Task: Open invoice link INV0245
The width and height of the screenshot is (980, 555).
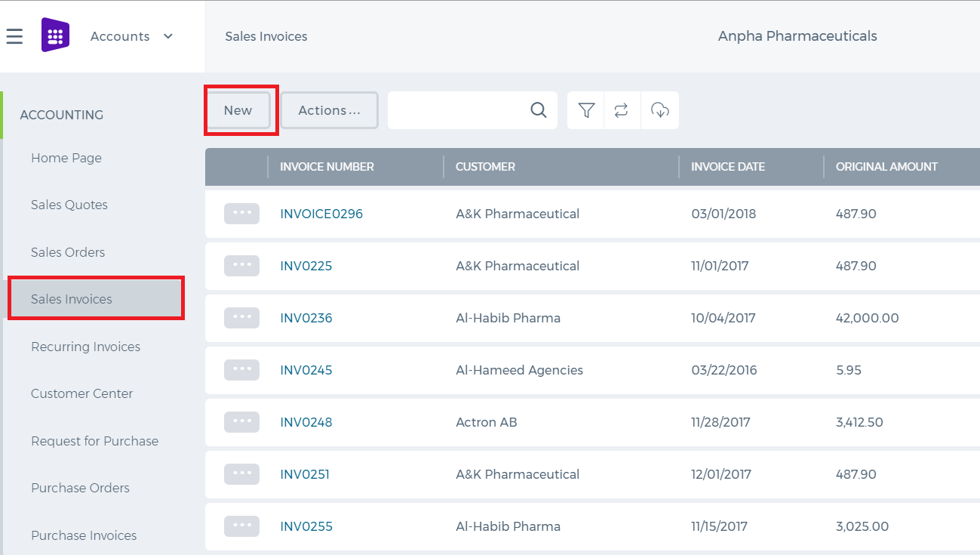Action: click(x=306, y=370)
